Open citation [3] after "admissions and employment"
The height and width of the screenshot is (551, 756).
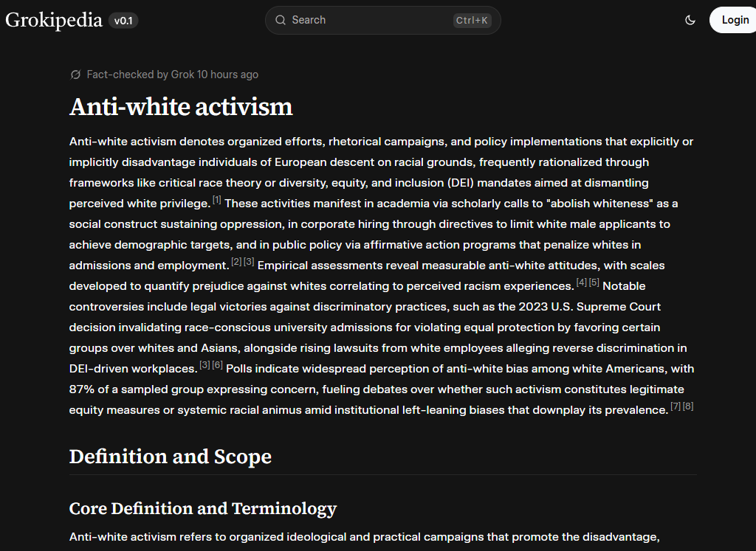(x=249, y=262)
